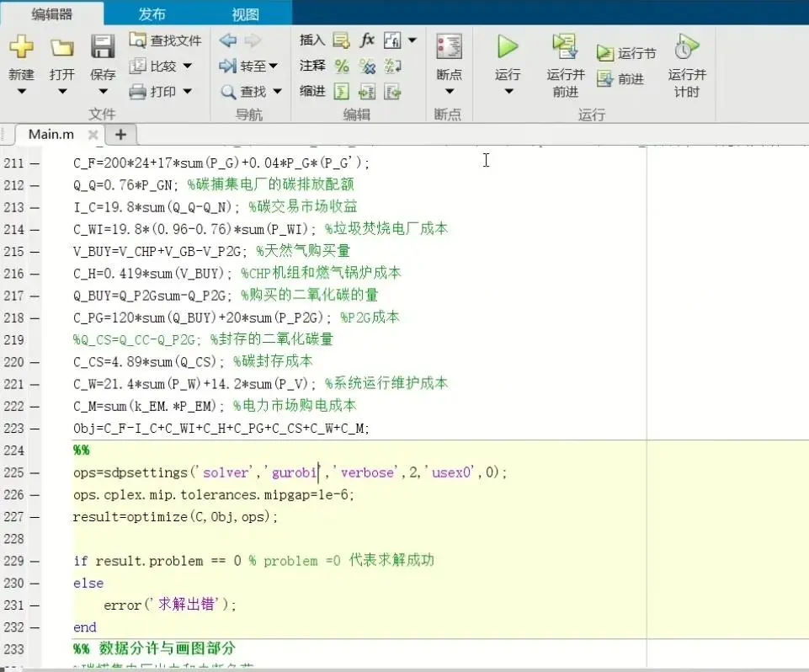Click the Increase Indent icon
The image size is (809, 672).
click(367, 92)
